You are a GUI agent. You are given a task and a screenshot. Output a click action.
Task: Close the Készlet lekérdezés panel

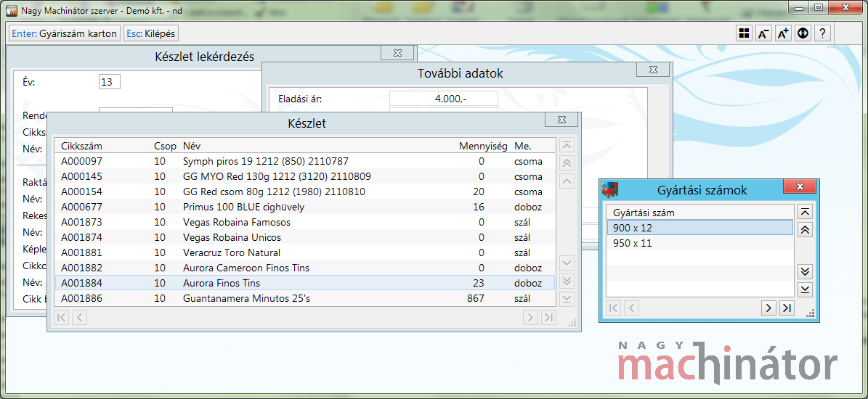pos(397,52)
